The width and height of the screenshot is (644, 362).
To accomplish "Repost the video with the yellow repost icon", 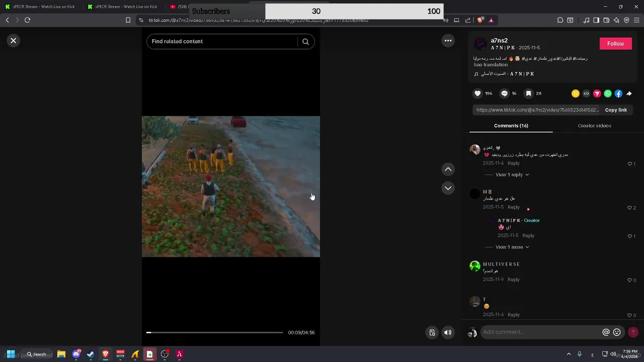I will tap(576, 94).
